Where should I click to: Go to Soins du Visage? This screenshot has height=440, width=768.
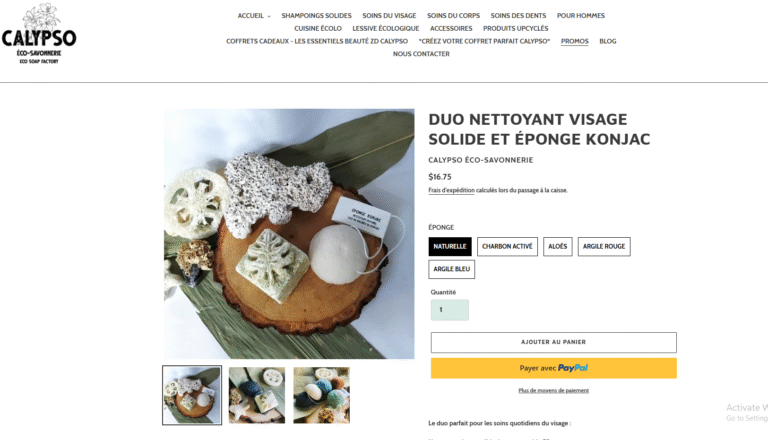coord(389,16)
